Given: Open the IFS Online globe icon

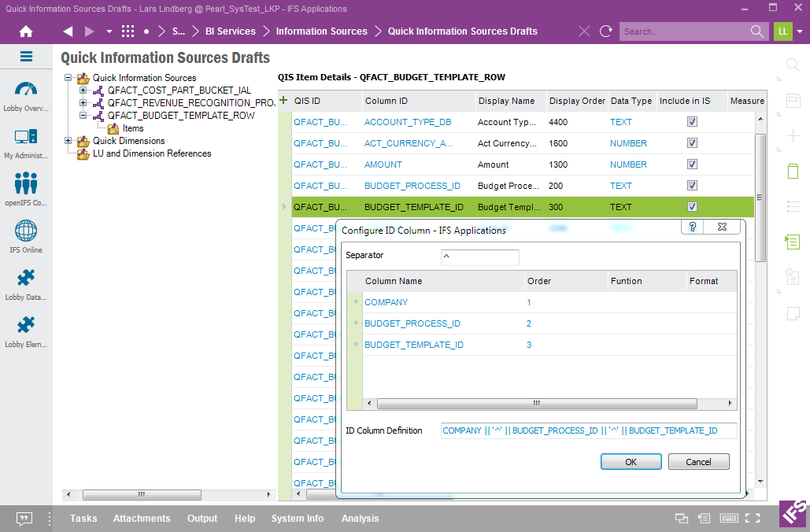Looking at the screenshot, I should click(26, 231).
